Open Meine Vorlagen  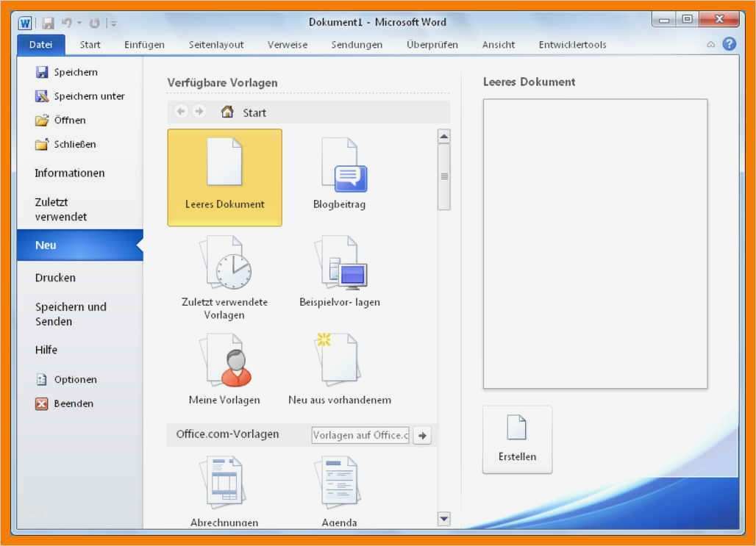[225, 369]
